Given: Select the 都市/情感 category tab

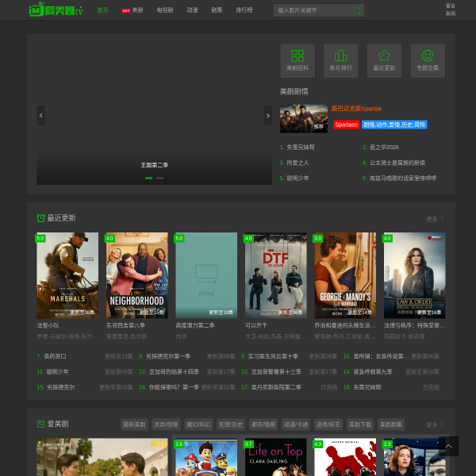Looking at the screenshot, I should [263, 424].
